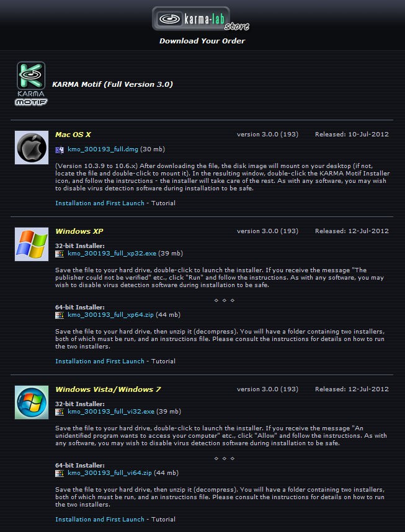Click the Windows XP flag icon
This screenshot has width=405, height=532.
(x=32, y=244)
